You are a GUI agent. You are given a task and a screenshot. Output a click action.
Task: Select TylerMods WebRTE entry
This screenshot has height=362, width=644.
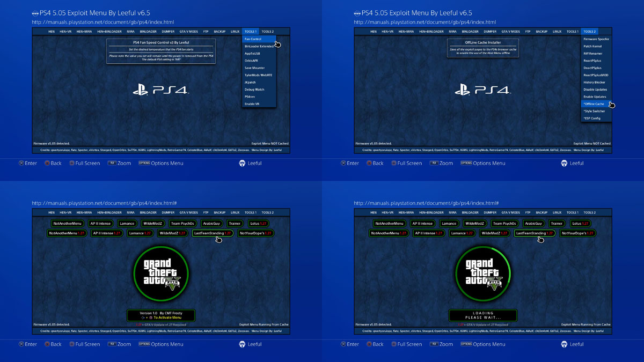pos(259,75)
